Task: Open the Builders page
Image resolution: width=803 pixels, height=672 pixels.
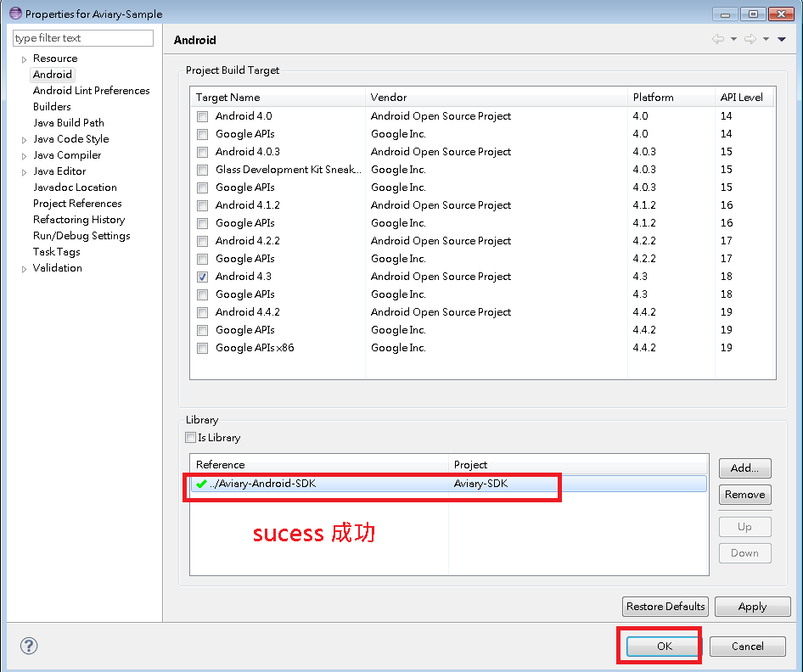Action: click(52, 106)
